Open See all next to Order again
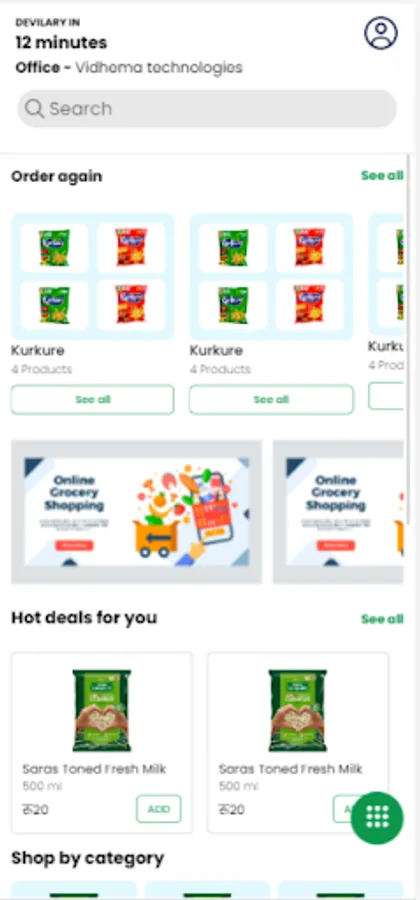This screenshot has height=900, width=420. coord(382,176)
